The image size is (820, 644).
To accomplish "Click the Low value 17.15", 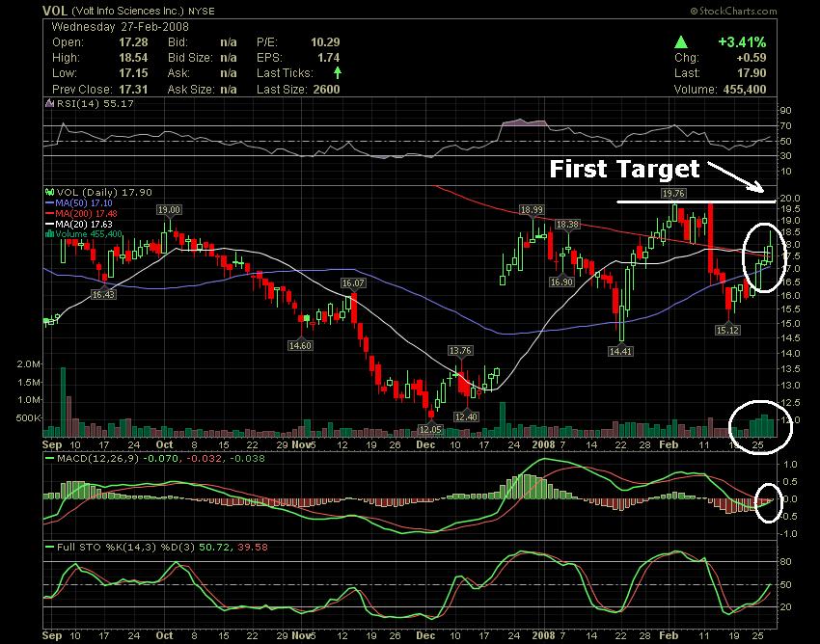I will click(133, 73).
